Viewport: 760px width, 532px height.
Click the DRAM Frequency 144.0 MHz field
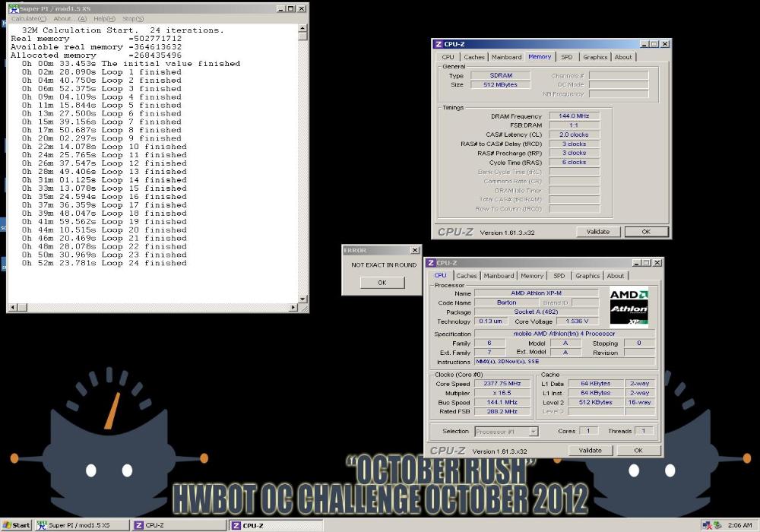tap(574, 116)
